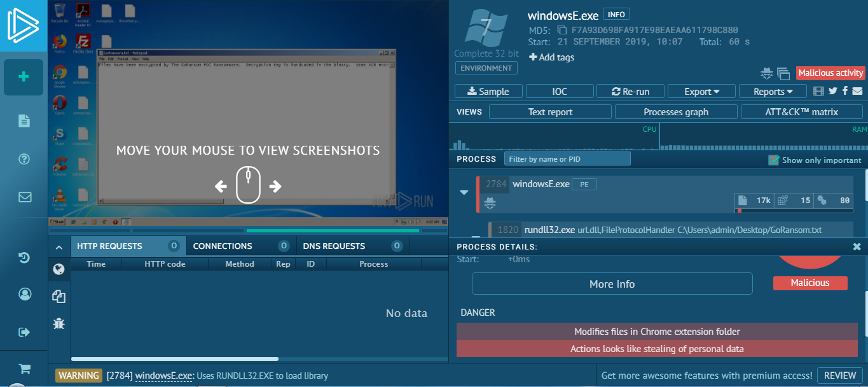
Task: Open the Reports dropdown
Action: [x=773, y=91]
